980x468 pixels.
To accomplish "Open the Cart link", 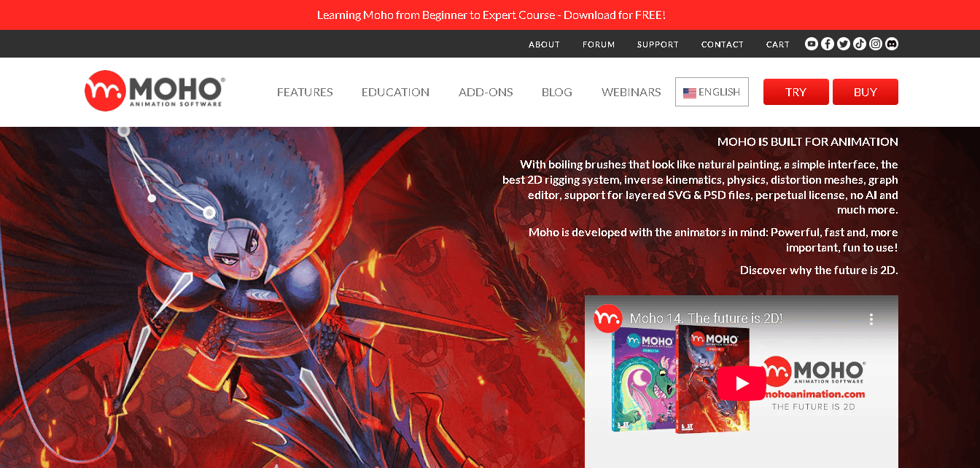I will (777, 44).
